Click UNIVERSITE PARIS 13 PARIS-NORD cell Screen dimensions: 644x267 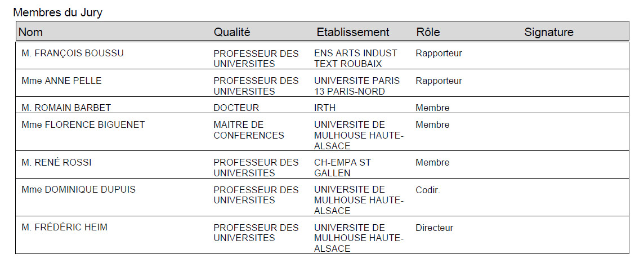tap(357, 86)
